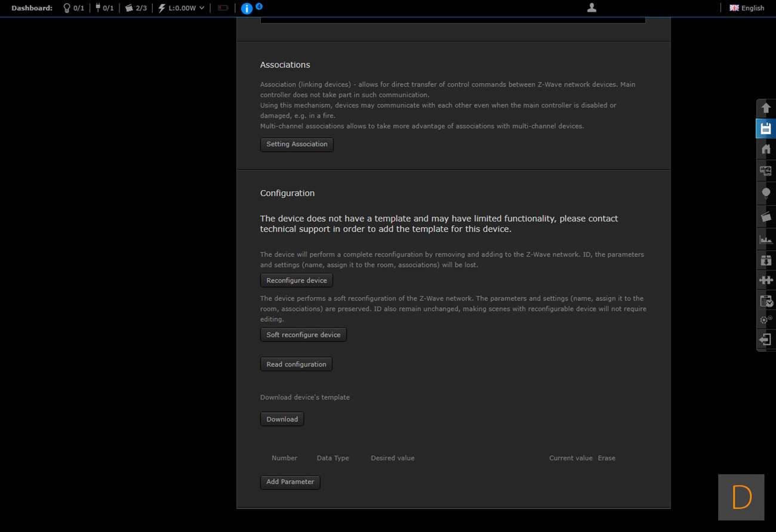
Task: Click the lights 0/1 dashboard indicator
Action: [73, 8]
